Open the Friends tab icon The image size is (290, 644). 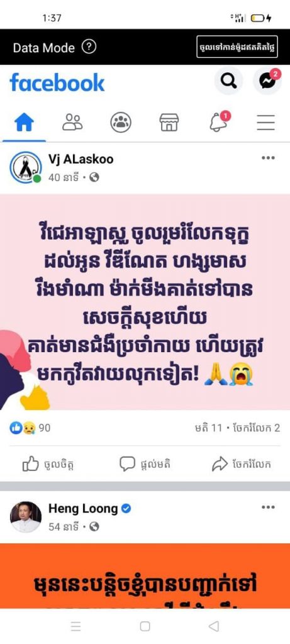coord(72,123)
